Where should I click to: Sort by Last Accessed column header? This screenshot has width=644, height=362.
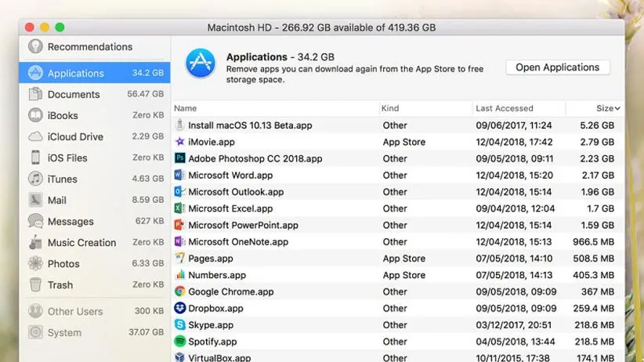(504, 108)
